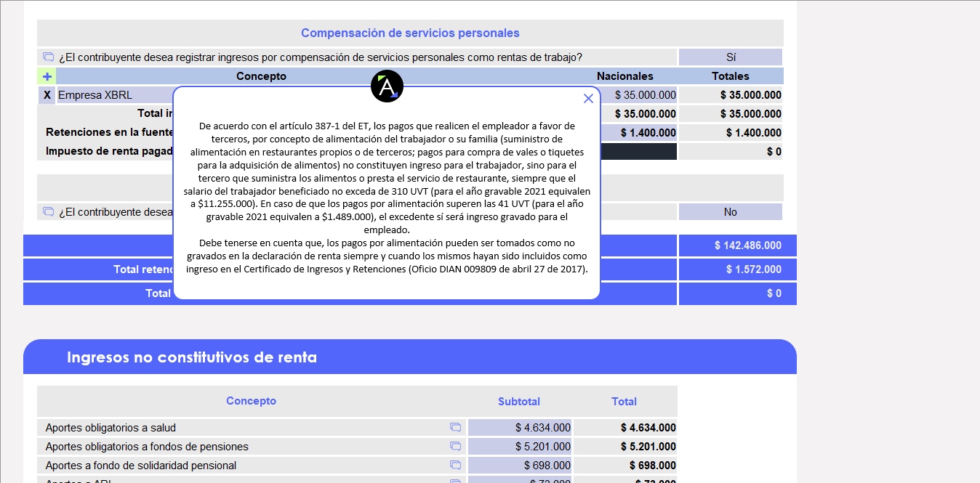
Task: Add a new personal services compensation row
Action: click(x=47, y=76)
